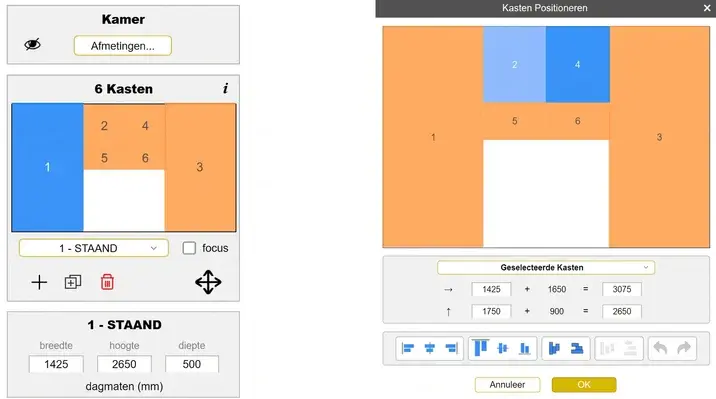716x399 pixels.
Task: Edit vertical position field 1750
Action: [x=491, y=311]
